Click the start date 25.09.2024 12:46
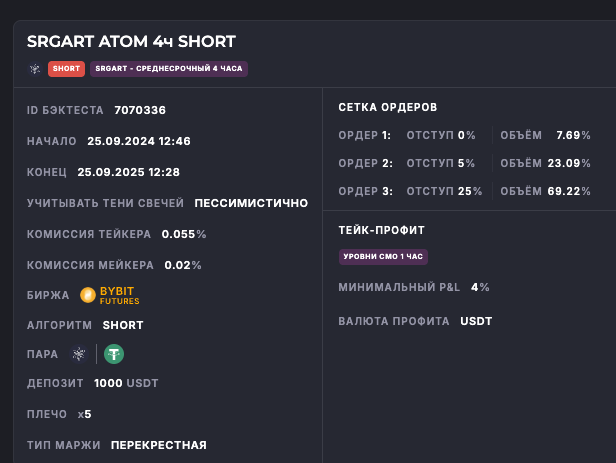Image resolution: width=616 pixels, height=463 pixels. coord(139,141)
